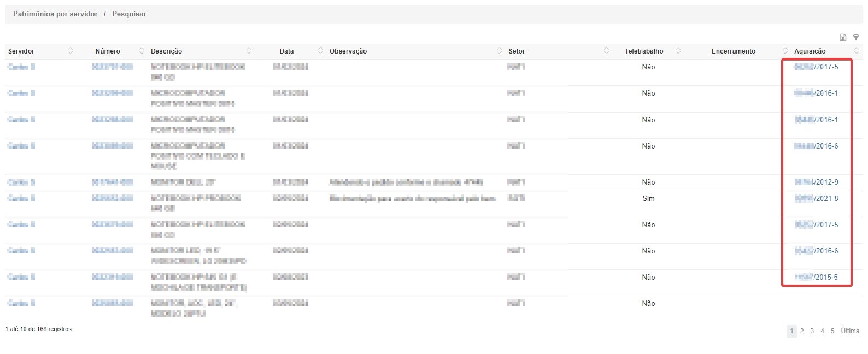
Task: Go to page 2 of results
Action: coord(802,331)
